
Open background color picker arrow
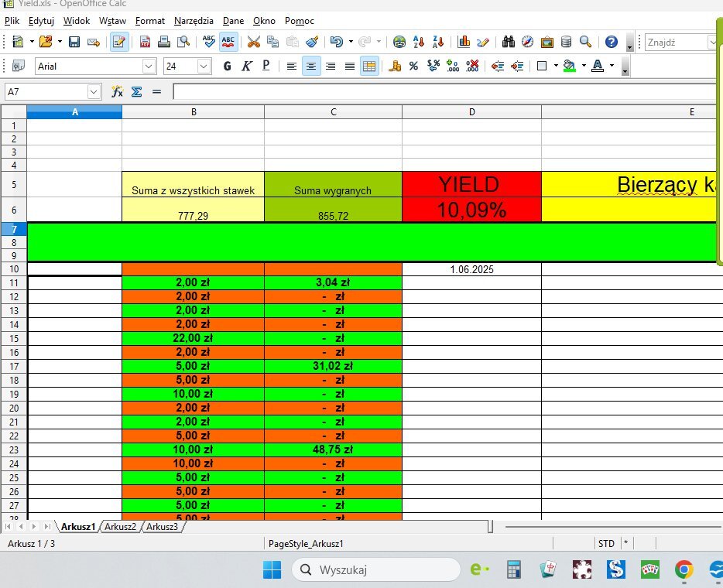coord(584,67)
